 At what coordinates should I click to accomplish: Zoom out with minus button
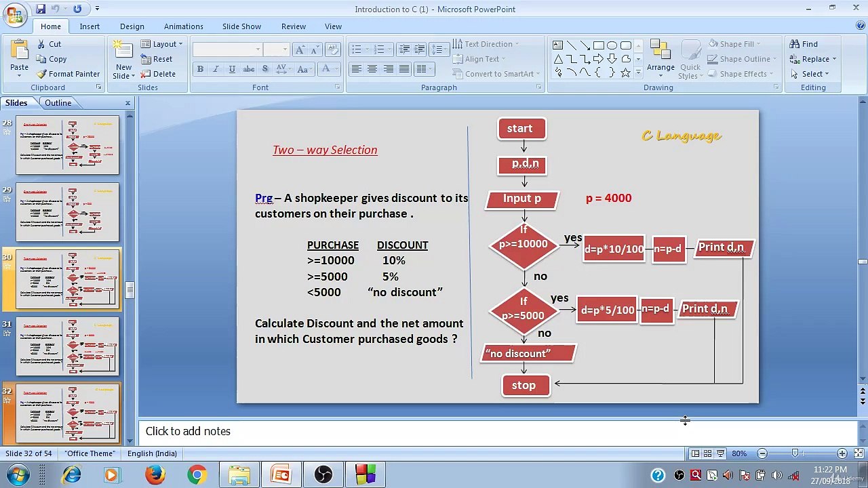point(762,453)
